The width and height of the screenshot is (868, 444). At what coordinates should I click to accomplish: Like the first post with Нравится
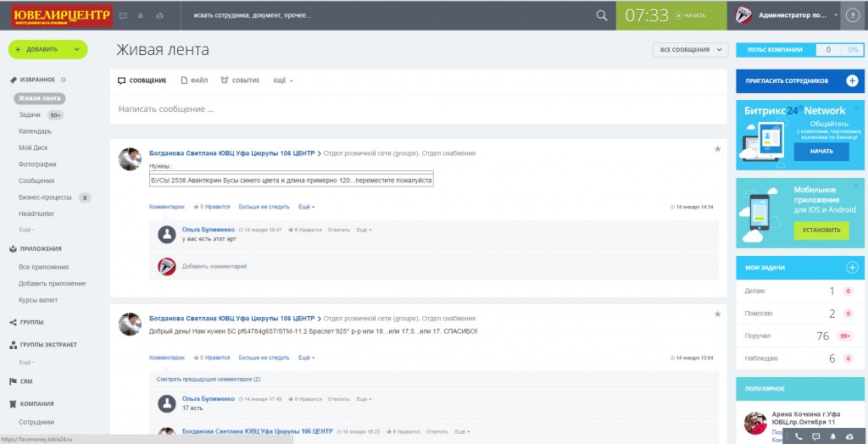click(214, 206)
